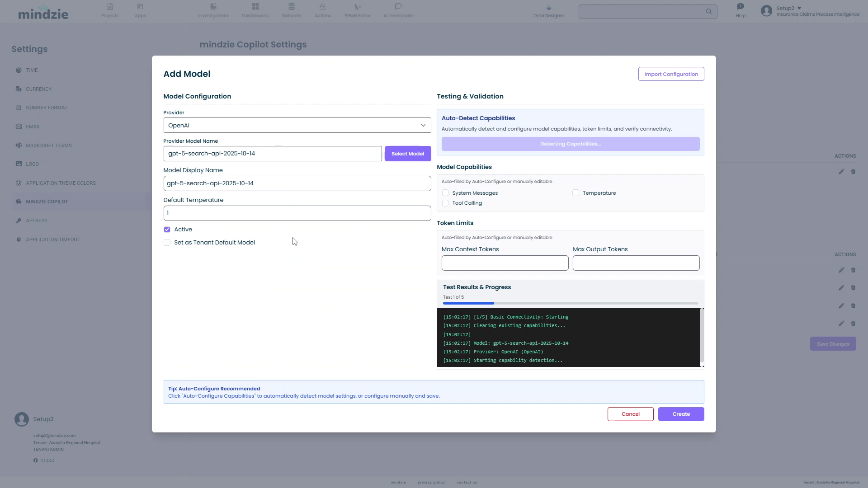Focus the Provider Model Name field
The width and height of the screenshot is (868, 488).
pos(273,154)
